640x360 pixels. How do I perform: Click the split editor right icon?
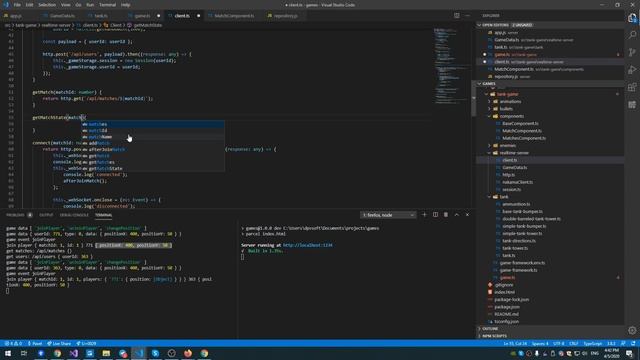click(x=457, y=16)
